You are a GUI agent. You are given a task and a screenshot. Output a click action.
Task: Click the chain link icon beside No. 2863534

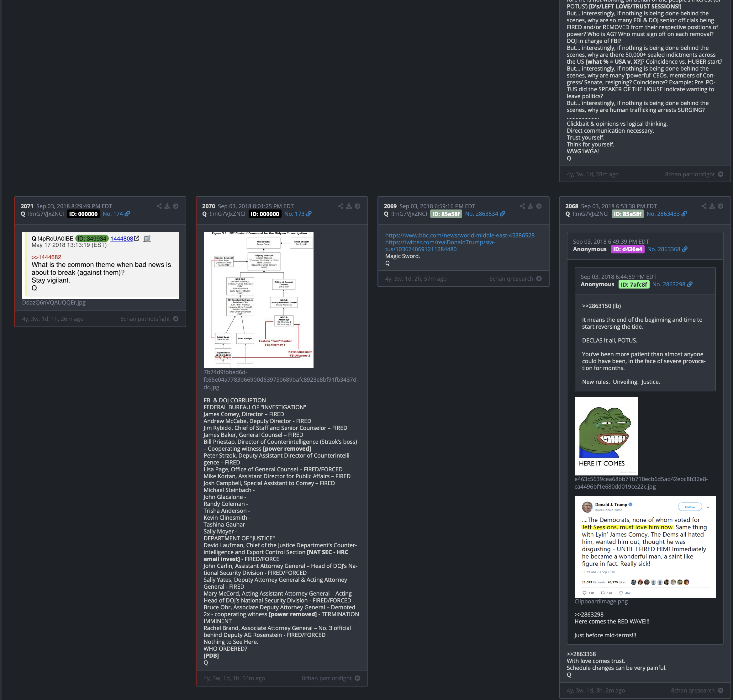(x=503, y=214)
